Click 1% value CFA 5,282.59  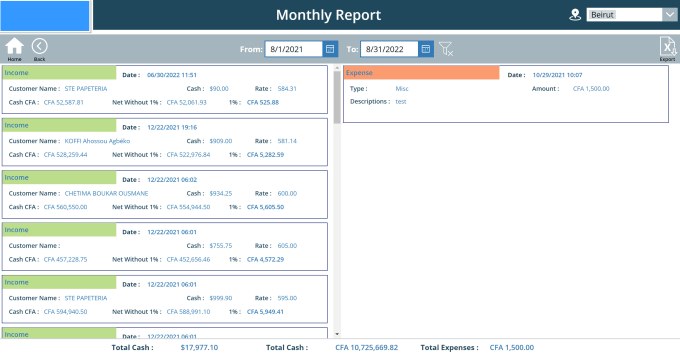tap(265, 154)
